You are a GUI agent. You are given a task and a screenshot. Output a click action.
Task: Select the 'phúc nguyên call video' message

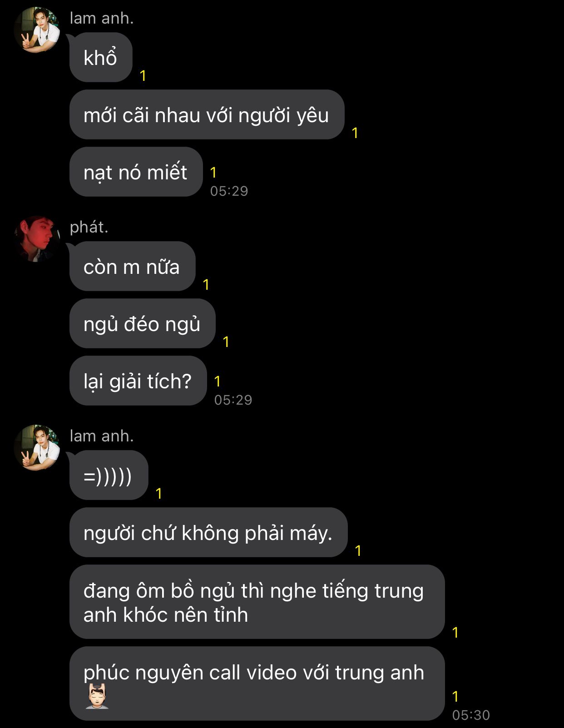click(257, 684)
